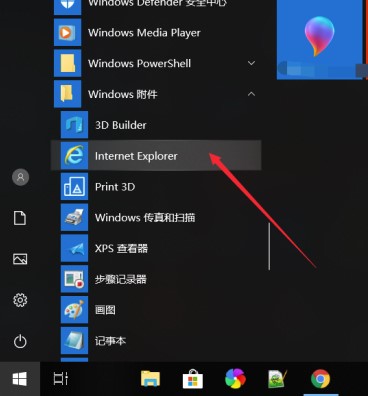Expand the Windows PowerShell folder chevron
The width and height of the screenshot is (368, 396).
click(x=251, y=63)
